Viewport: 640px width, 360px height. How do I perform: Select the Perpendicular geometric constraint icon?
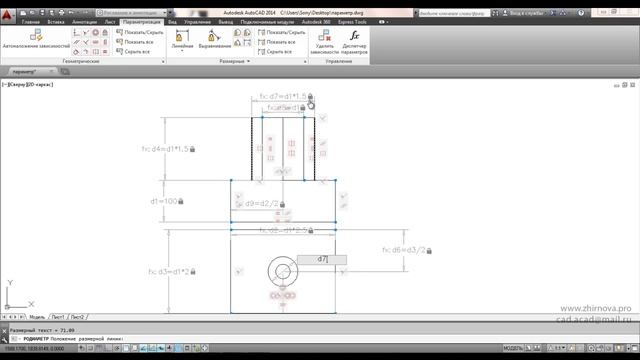(86, 42)
